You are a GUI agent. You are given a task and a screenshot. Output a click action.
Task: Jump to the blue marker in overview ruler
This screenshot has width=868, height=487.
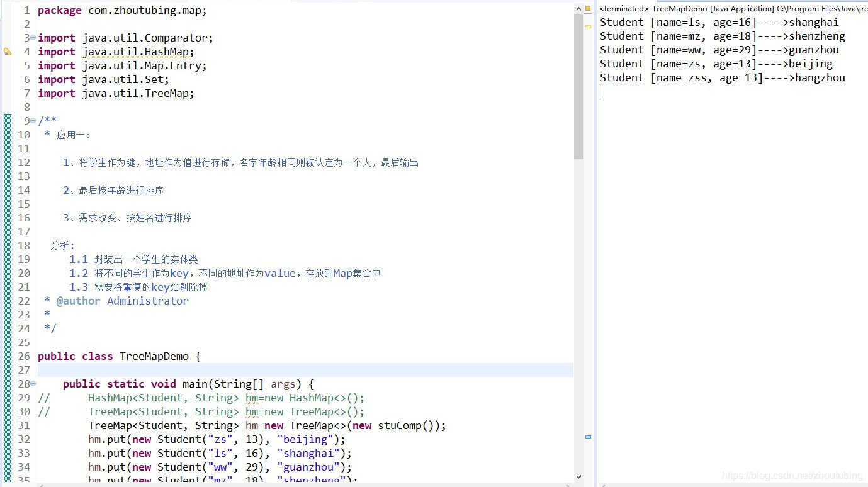tap(588, 436)
